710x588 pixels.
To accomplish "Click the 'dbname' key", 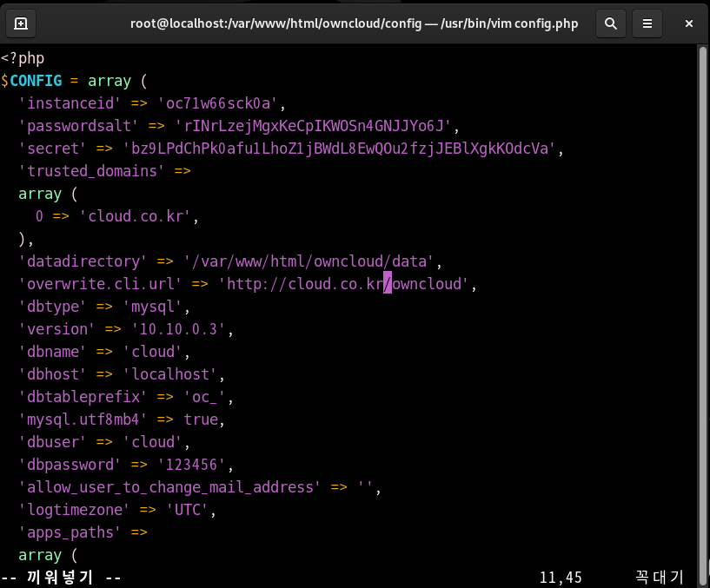I will [52, 352].
